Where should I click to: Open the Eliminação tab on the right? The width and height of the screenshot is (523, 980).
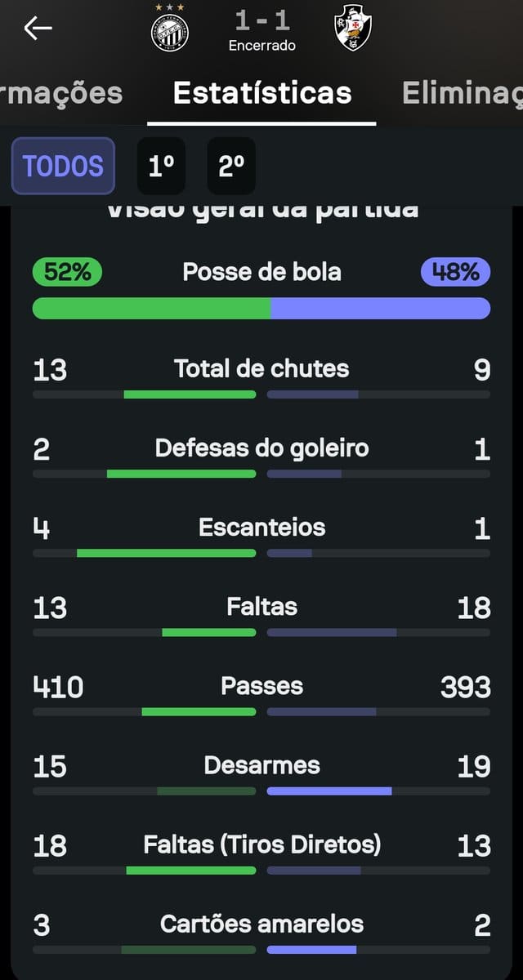coord(463,93)
